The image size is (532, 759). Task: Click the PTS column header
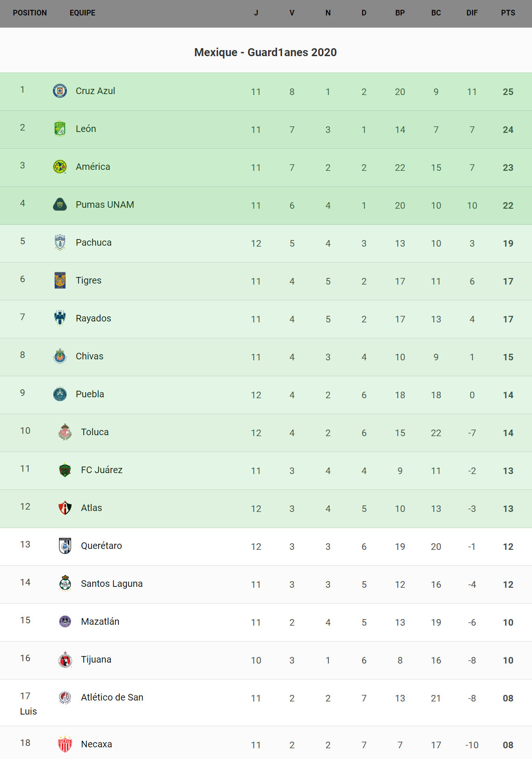point(508,13)
